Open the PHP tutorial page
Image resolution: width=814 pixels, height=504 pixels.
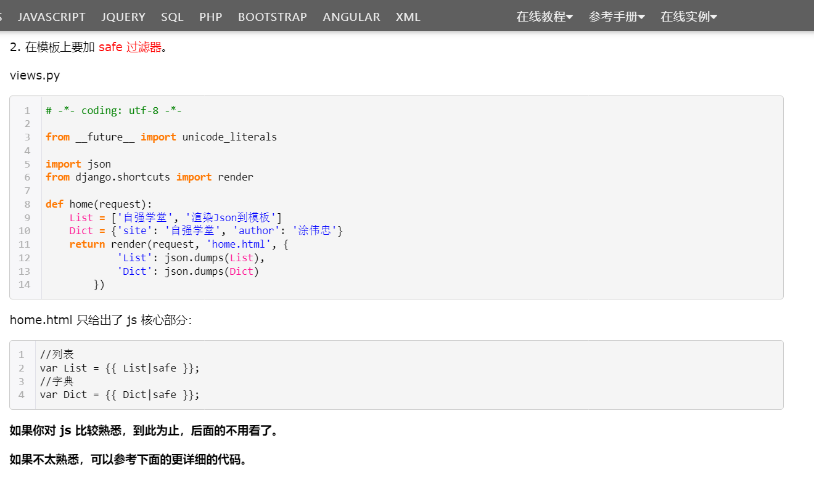tap(210, 17)
